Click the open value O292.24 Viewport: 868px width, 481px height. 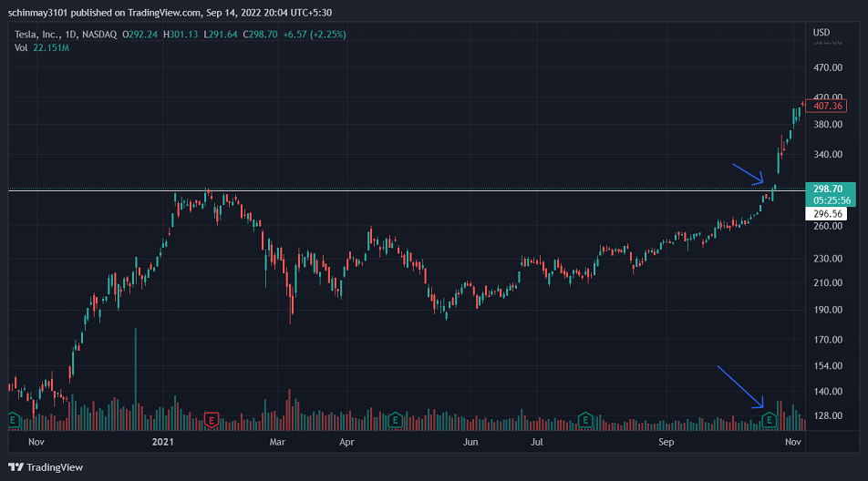click(x=139, y=35)
